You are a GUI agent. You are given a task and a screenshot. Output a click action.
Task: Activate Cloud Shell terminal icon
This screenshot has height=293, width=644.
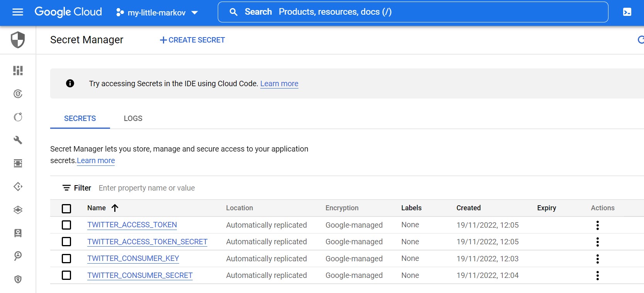click(627, 12)
